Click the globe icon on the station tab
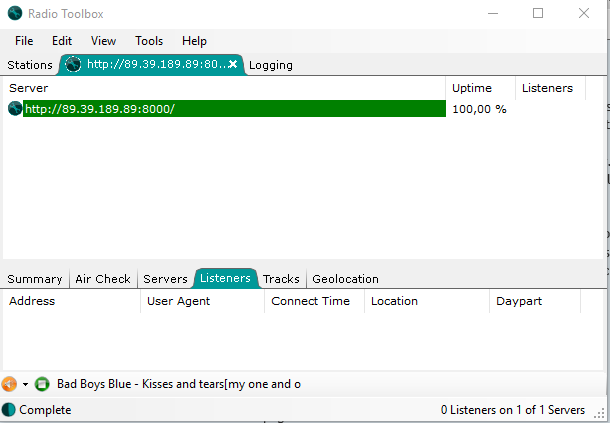Screen dimensions: 610x423 tap(73, 65)
